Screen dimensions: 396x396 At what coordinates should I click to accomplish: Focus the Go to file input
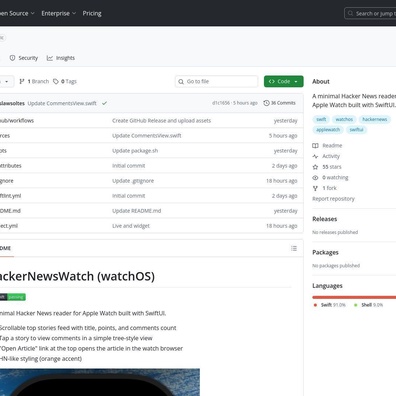tap(216, 81)
